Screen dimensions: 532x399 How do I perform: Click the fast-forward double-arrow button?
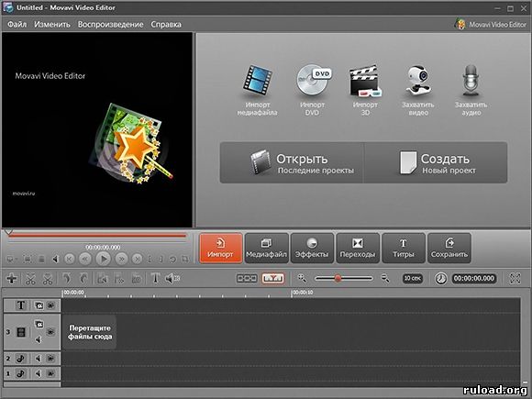point(121,260)
